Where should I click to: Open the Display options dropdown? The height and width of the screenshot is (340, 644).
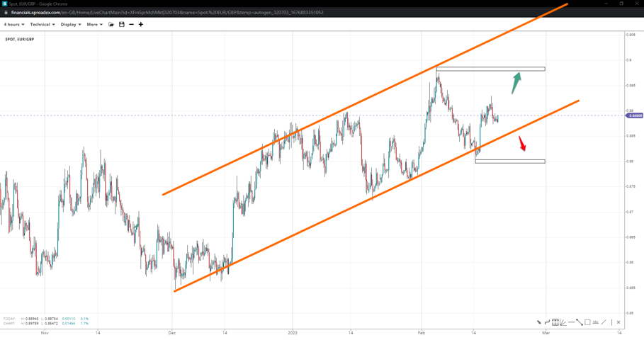[x=71, y=25]
